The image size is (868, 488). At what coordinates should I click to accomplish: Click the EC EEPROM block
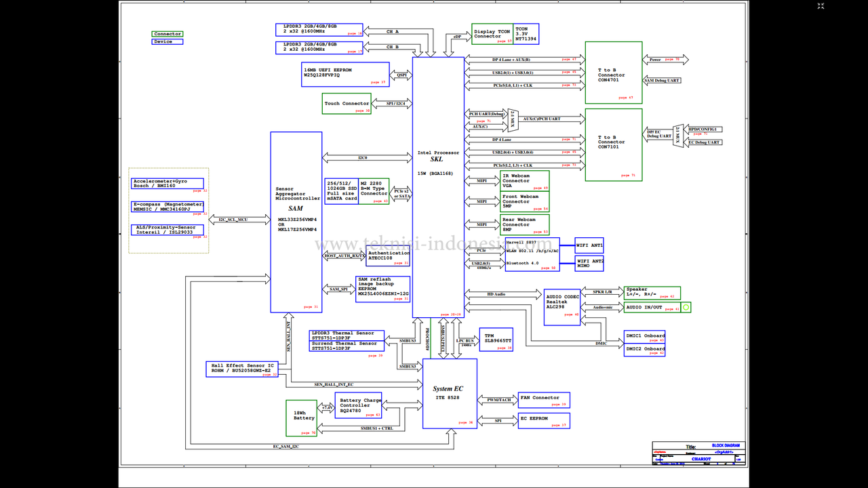pyautogui.click(x=544, y=421)
